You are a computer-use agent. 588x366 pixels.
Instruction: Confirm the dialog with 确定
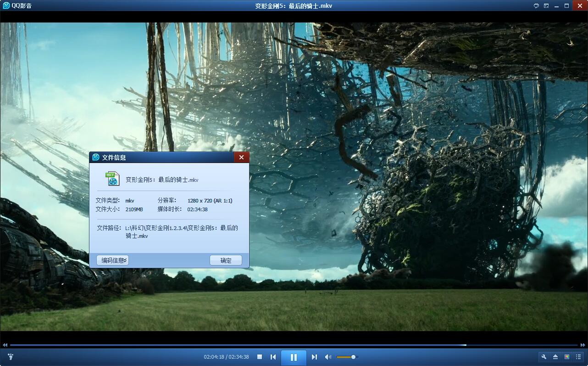[226, 260]
